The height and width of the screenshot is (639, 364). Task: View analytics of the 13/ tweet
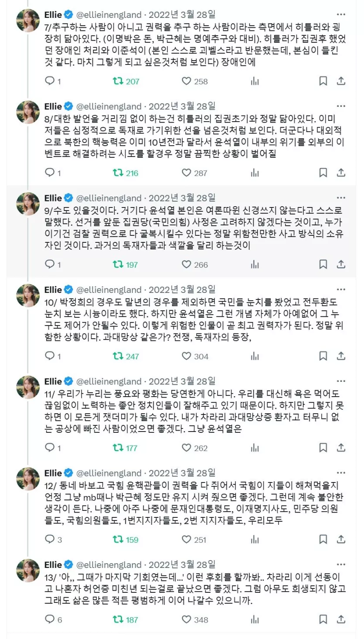[x=255, y=619]
